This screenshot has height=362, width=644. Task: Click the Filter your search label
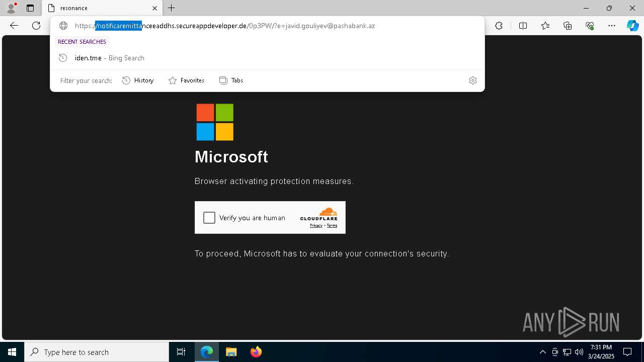coord(86,80)
